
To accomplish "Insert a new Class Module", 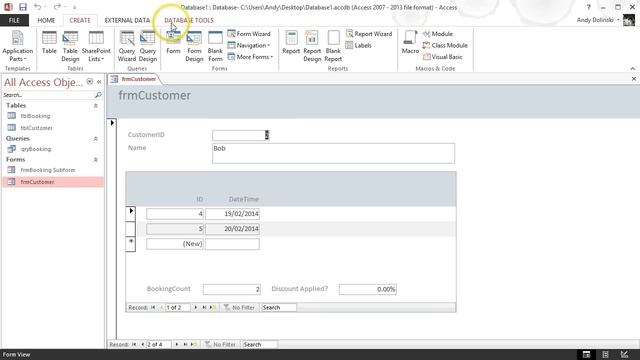I will [x=445, y=45].
